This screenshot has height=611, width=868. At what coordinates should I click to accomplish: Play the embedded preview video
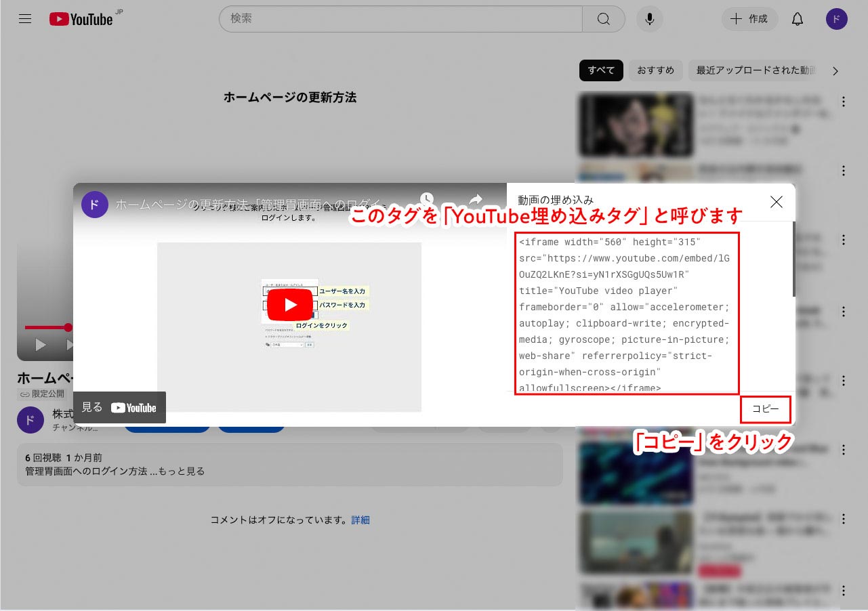[290, 305]
